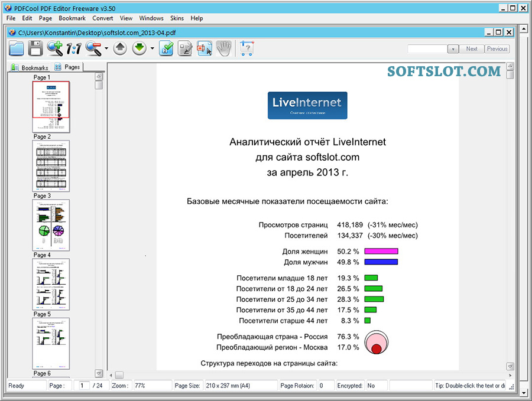Open the Page menu
Viewport: 532px width, 401px height.
(x=46, y=18)
